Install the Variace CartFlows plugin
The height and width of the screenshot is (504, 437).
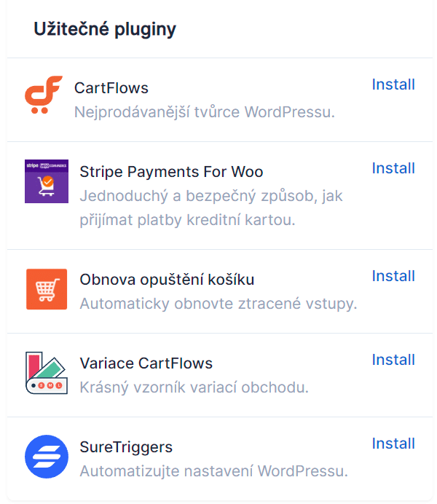(x=393, y=360)
